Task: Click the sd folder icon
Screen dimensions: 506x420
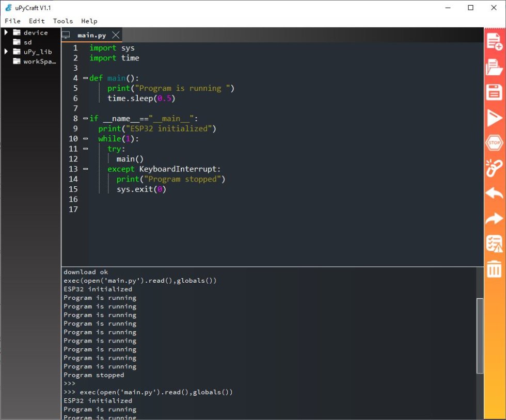Action: pyautogui.click(x=17, y=42)
